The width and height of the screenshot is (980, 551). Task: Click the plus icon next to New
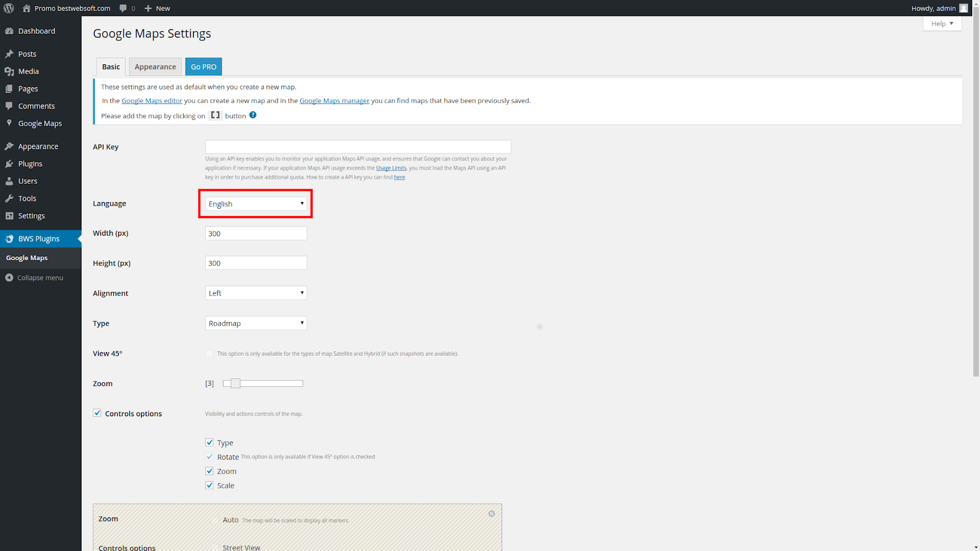(148, 8)
